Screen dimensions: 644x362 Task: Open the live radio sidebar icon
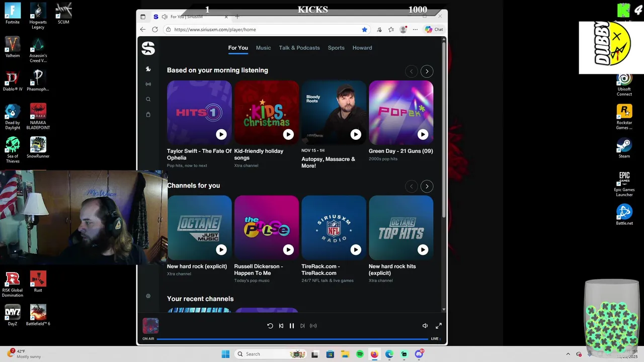(x=148, y=84)
